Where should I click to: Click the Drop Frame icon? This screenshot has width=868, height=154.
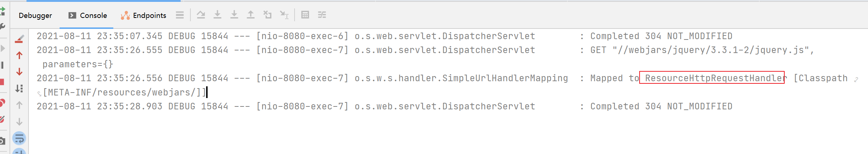(x=268, y=15)
